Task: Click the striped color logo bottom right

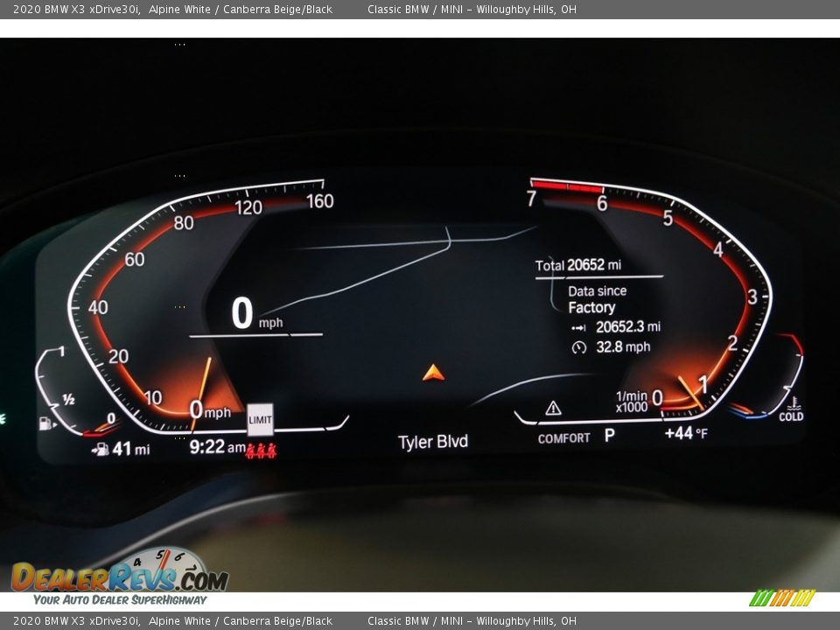Action: pos(782,598)
